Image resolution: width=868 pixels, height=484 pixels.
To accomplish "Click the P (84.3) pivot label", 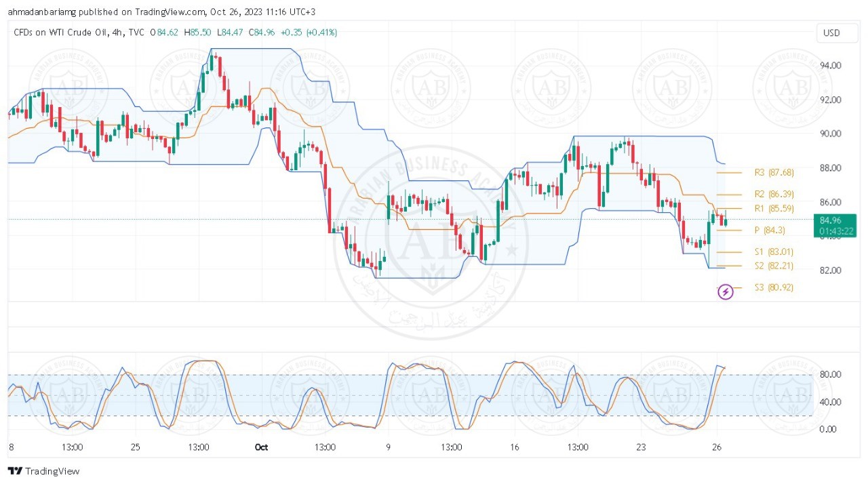I will pos(770,230).
